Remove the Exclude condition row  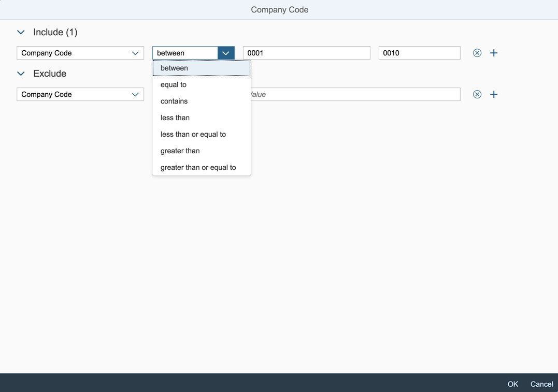(477, 94)
